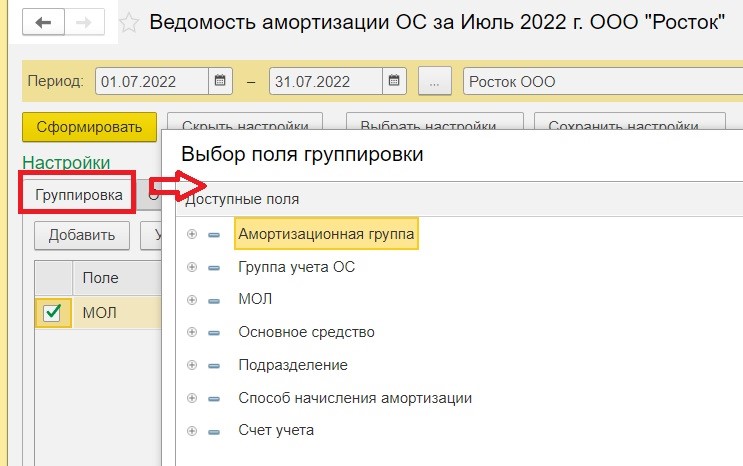Viewport: 743px width, 466px height.
Task: Expand Амортизационная группа field
Action: pos(192,234)
